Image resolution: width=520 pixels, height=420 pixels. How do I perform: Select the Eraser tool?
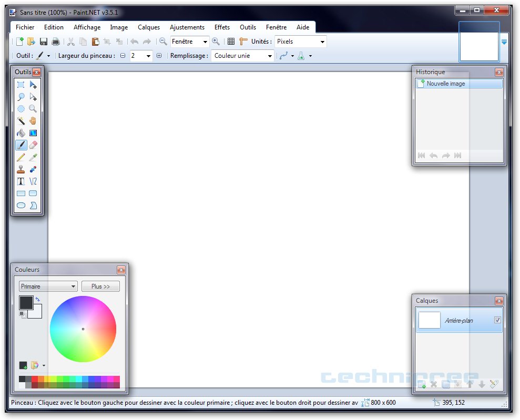(x=33, y=145)
